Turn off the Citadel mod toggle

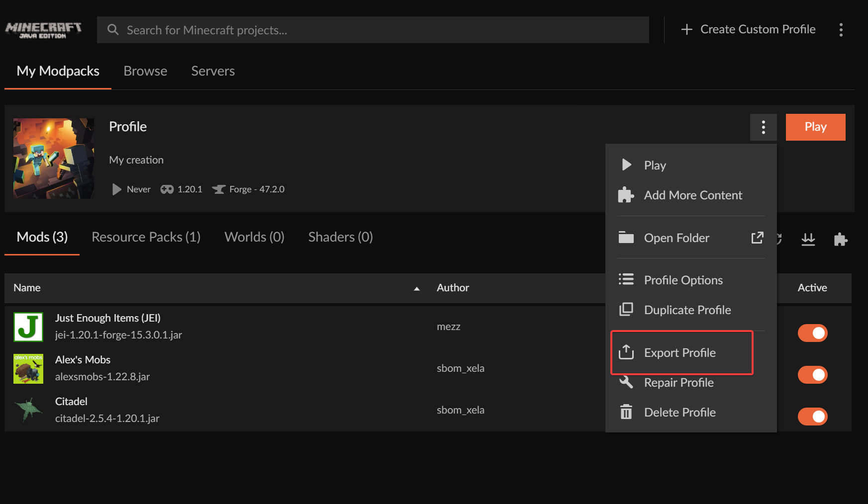(812, 417)
